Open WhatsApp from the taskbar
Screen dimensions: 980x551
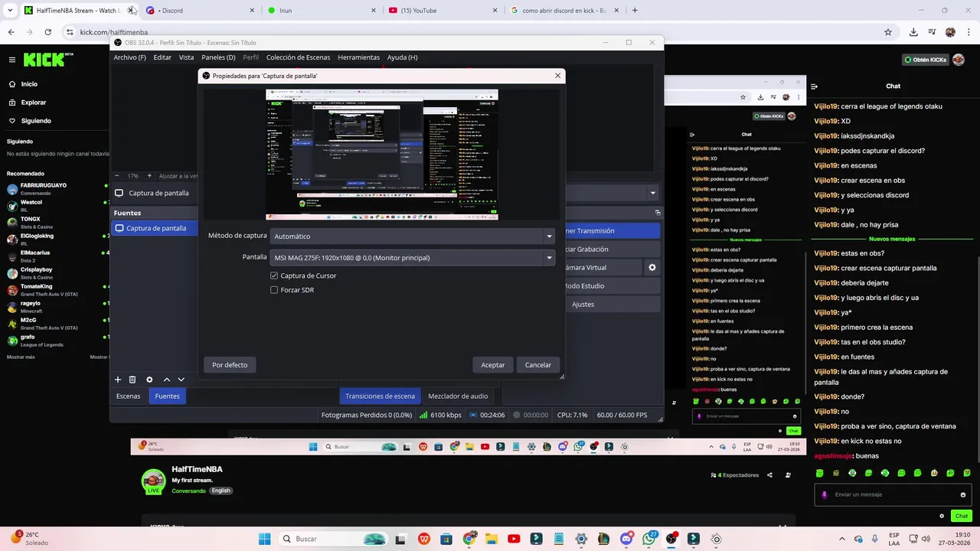pos(649,539)
